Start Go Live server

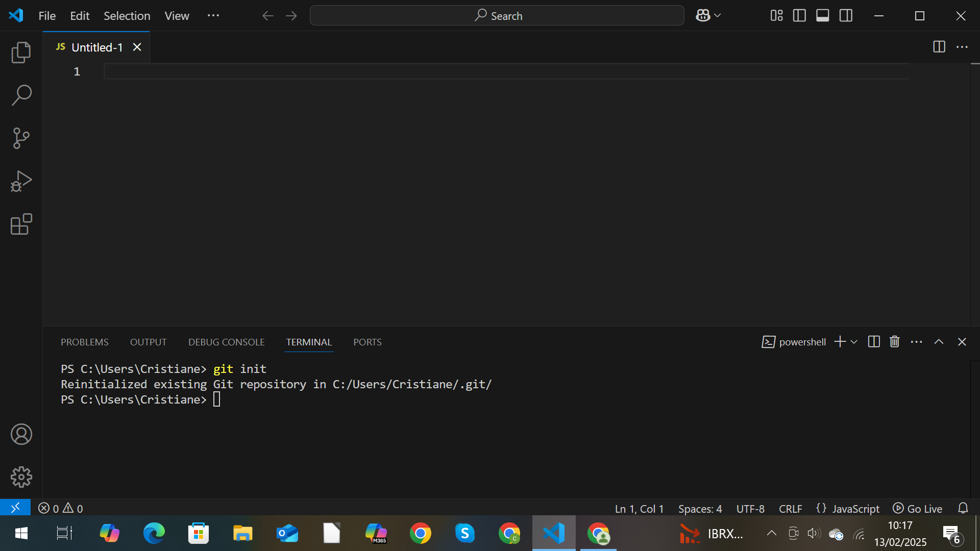(917, 509)
